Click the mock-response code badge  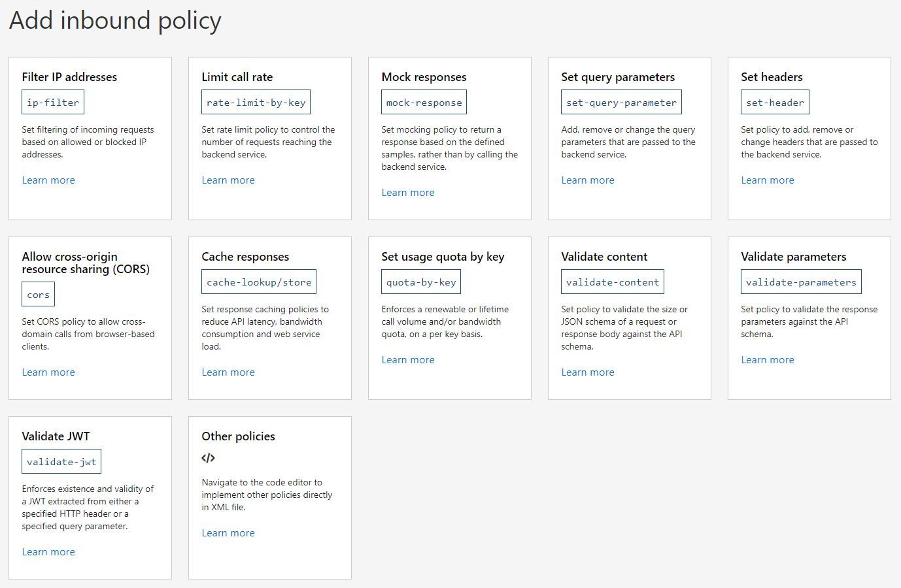pyautogui.click(x=423, y=102)
